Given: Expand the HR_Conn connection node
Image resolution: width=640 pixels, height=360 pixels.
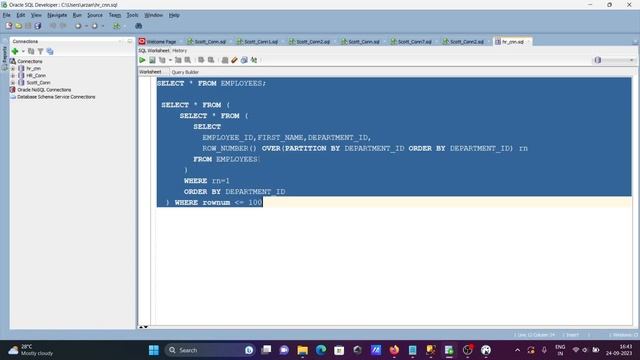Looking at the screenshot, I should click(13, 75).
